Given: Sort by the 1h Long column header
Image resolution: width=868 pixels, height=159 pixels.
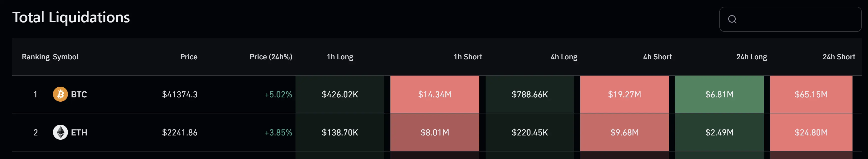Looking at the screenshot, I should 340,57.
